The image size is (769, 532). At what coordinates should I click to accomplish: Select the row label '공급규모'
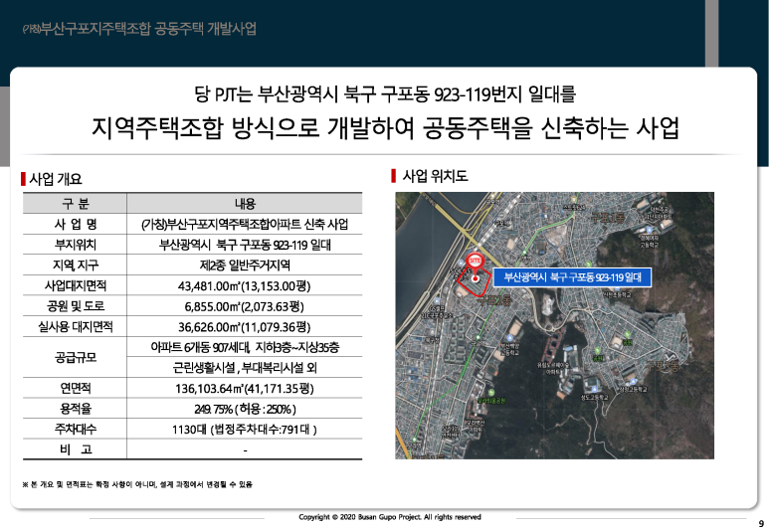pos(75,357)
